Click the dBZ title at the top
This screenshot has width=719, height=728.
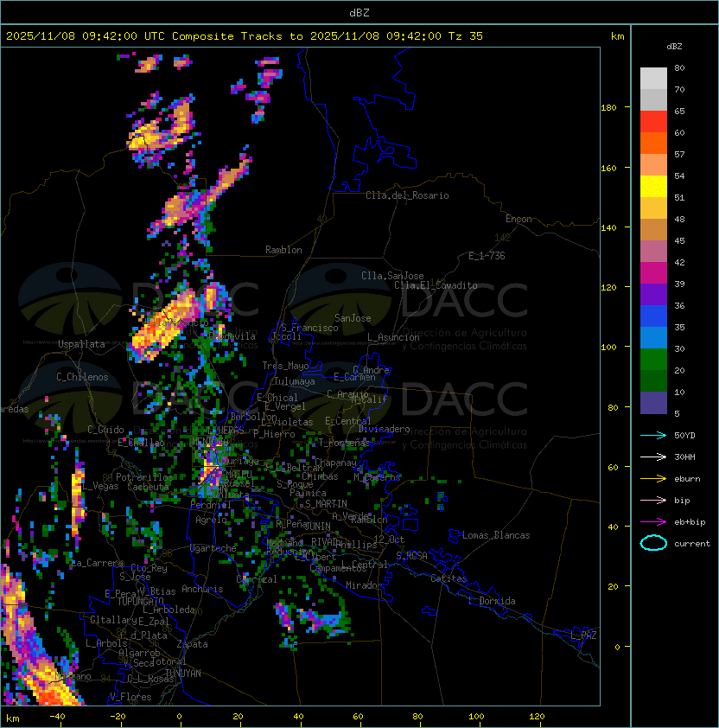(x=359, y=12)
